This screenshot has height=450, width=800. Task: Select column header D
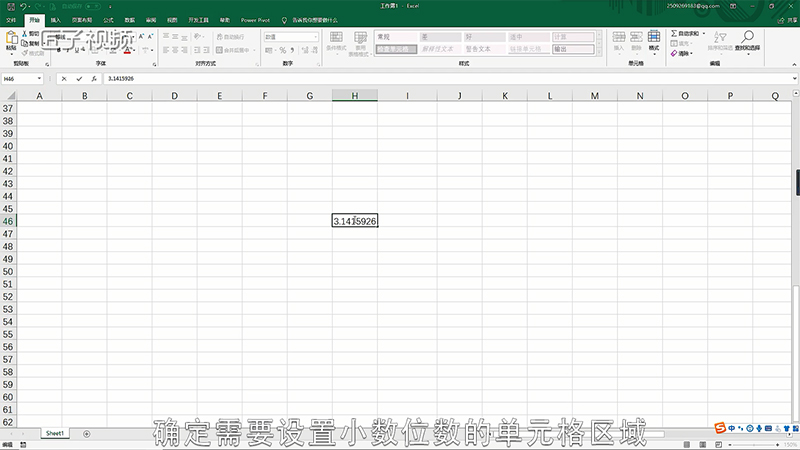click(174, 95)
